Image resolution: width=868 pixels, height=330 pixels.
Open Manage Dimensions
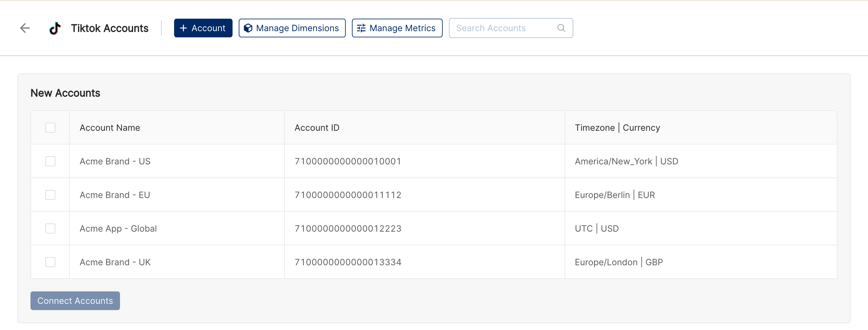point(292,28)
